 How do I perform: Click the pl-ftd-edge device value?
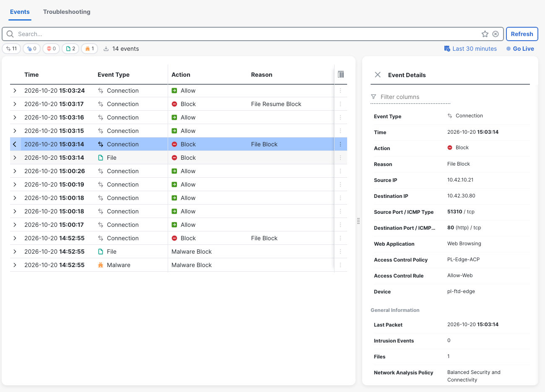(461, 291)
